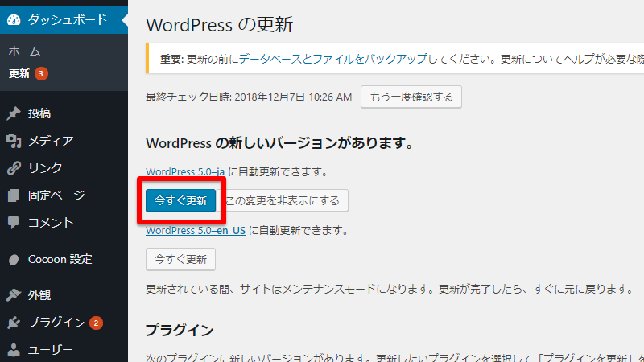Viewport: 644px width, 362px height.
Task: Open the ダッシュボード menu
Action: (x=64, y=19)
